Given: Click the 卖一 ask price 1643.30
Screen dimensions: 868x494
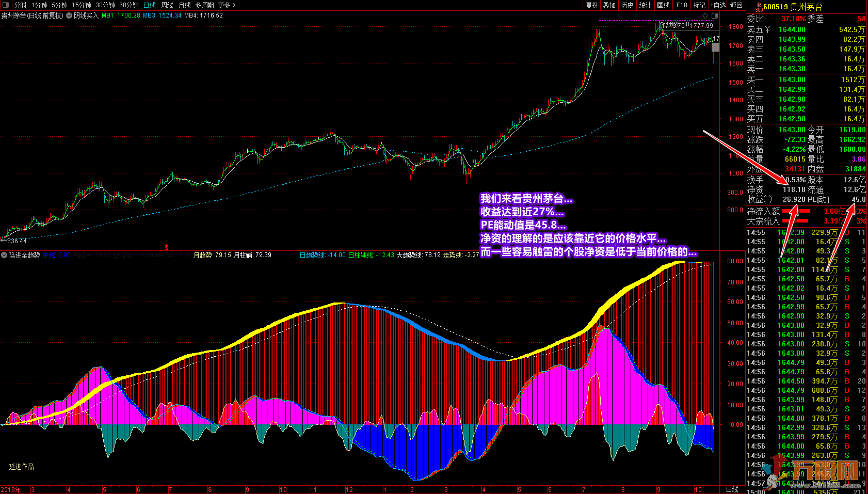Looking at the screenshot, I should coord(792,69).
